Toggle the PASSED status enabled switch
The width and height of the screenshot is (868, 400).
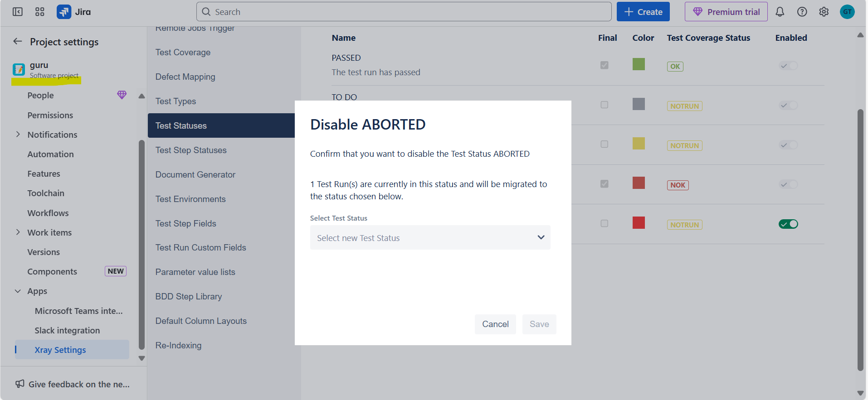point(788,66)
